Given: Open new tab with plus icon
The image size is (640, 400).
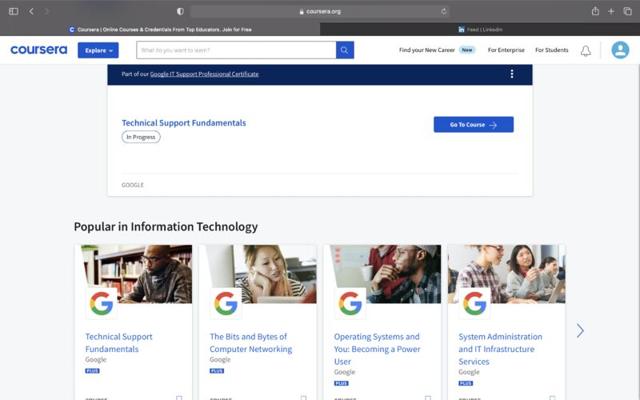Looking at the screenshot, I should [x=611, y=11].
